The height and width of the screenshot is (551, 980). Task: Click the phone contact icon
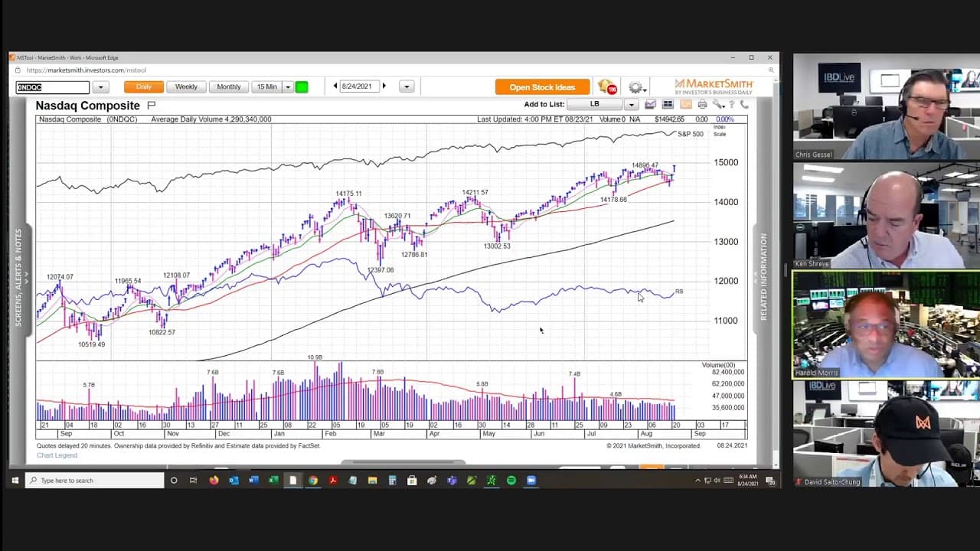coord(743,104)
